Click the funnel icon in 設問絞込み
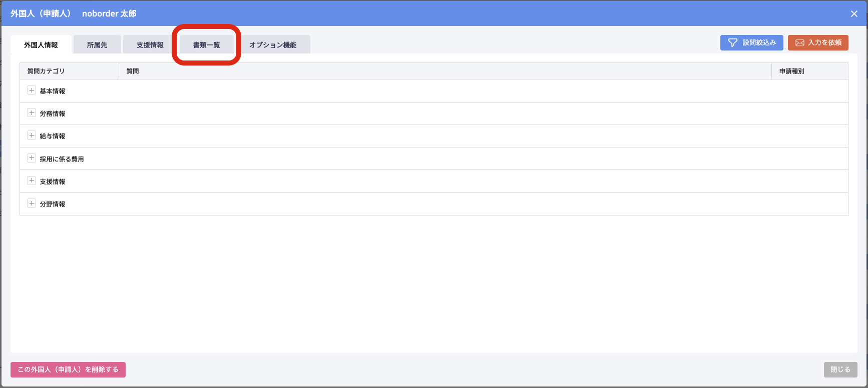This screenshot has width=868, height=388. (733, 43)
